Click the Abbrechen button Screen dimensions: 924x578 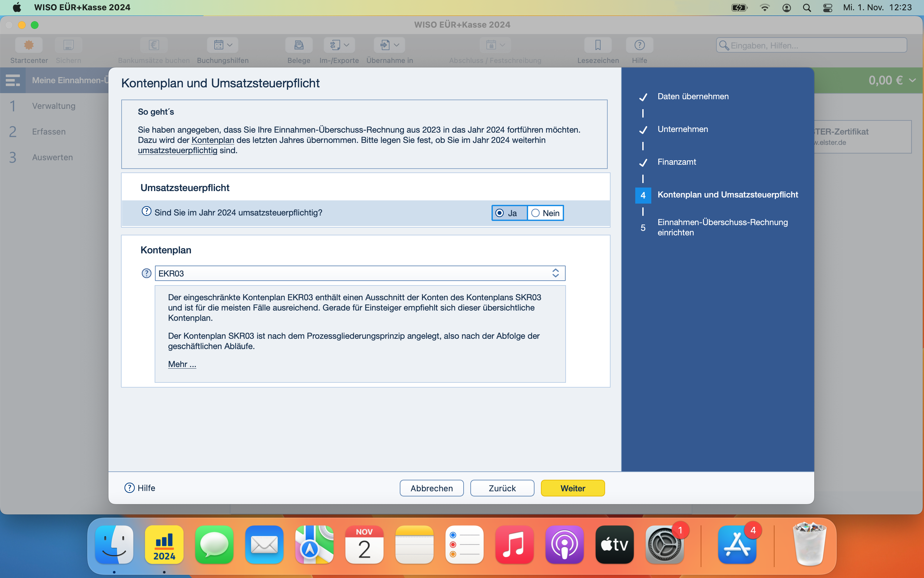(x=432, y=488)
